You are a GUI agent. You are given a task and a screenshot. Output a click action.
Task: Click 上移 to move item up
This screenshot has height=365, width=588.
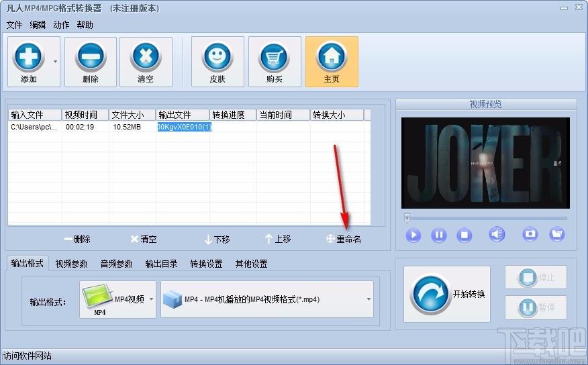pos(278,239)
